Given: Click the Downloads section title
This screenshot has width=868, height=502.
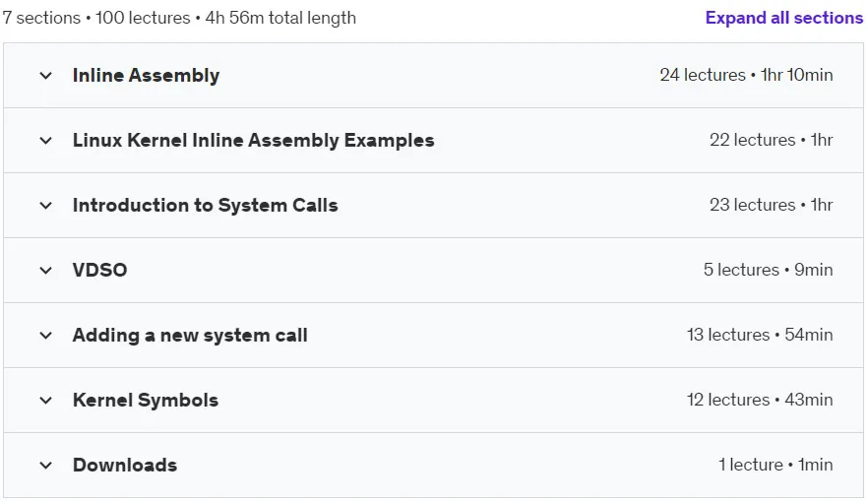Looking at the screenshot, I should [x=125, y=465].
